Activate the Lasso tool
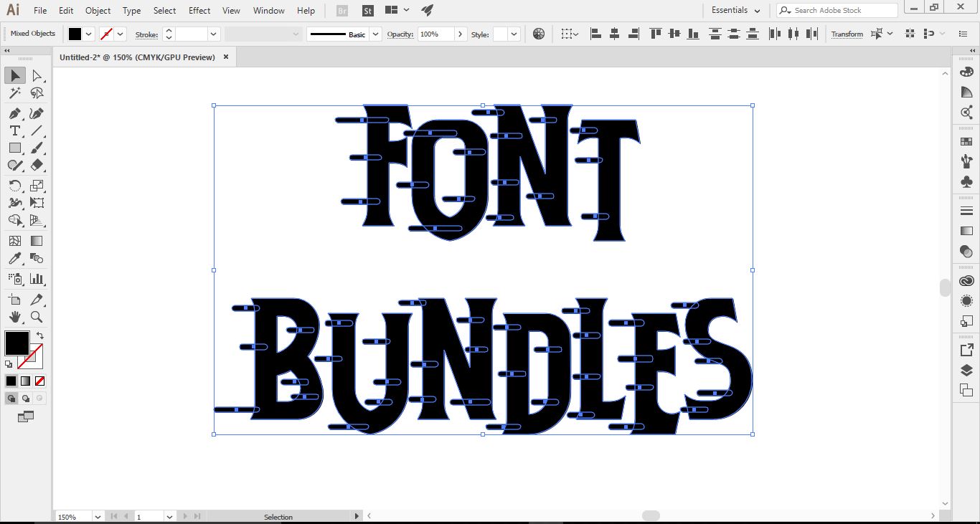The image size is (980, 524). 37,93
